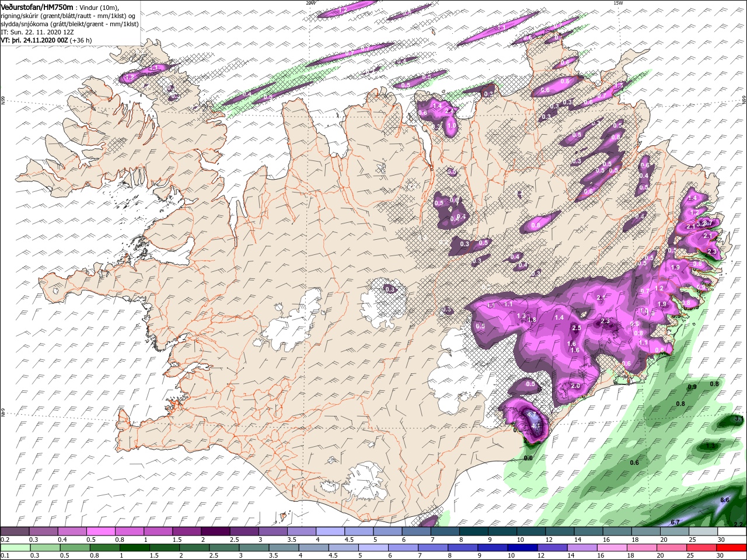This screenshot has width=747, height=560.
Task: Click the 1.0 snowfall value on the map
Action: coord(451,126)
